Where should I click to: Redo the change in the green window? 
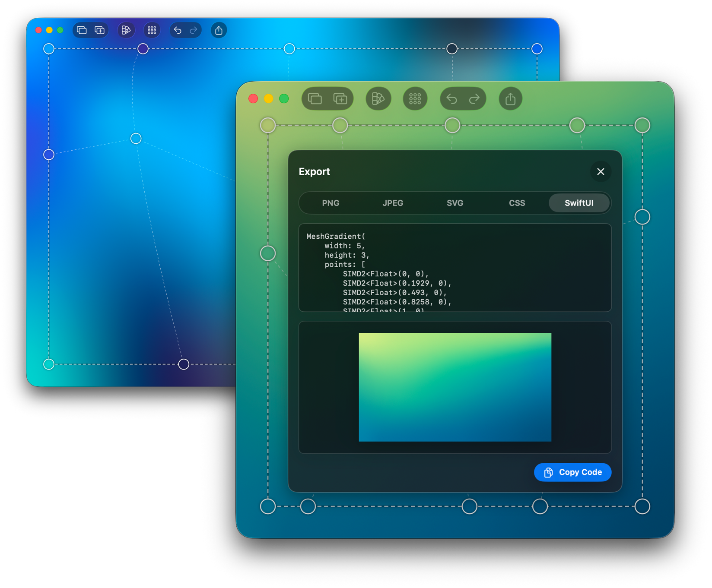474,99
